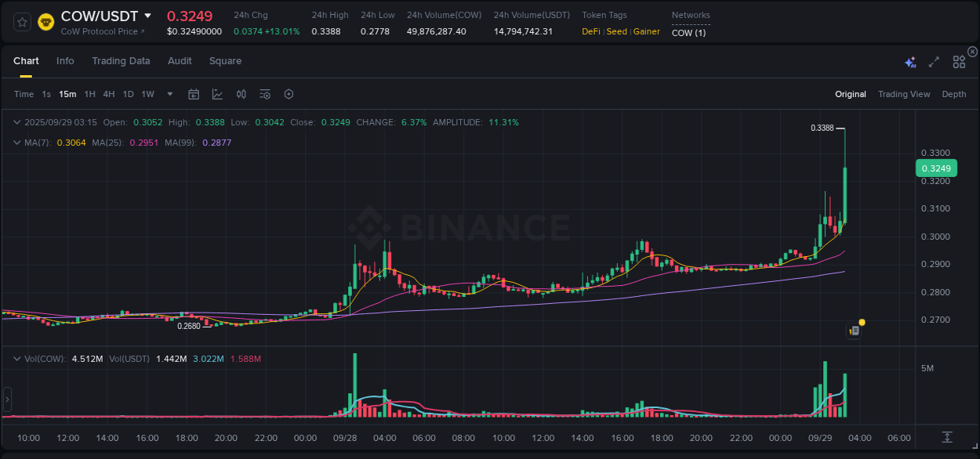Switch chart view from Original to Trading View
Screen dimensions: 980x459
coord(904,93)
